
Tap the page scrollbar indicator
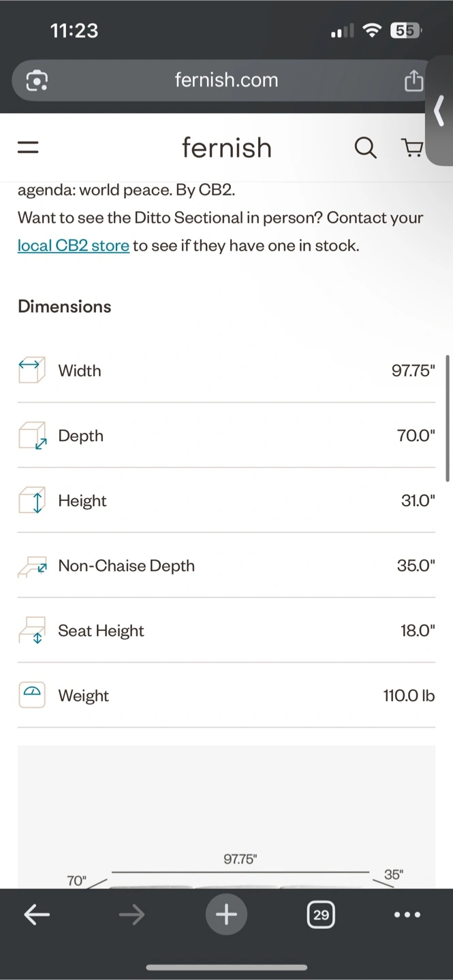click(448, 418)
